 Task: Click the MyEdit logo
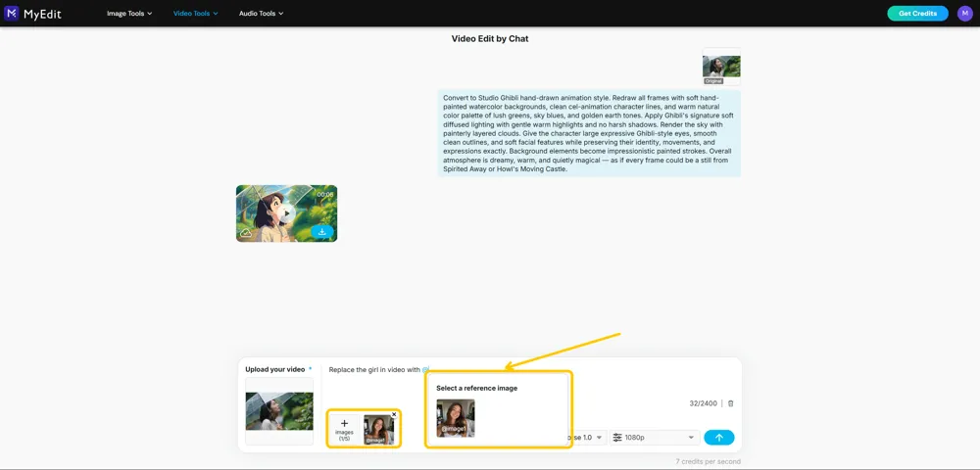click(32, 13)
